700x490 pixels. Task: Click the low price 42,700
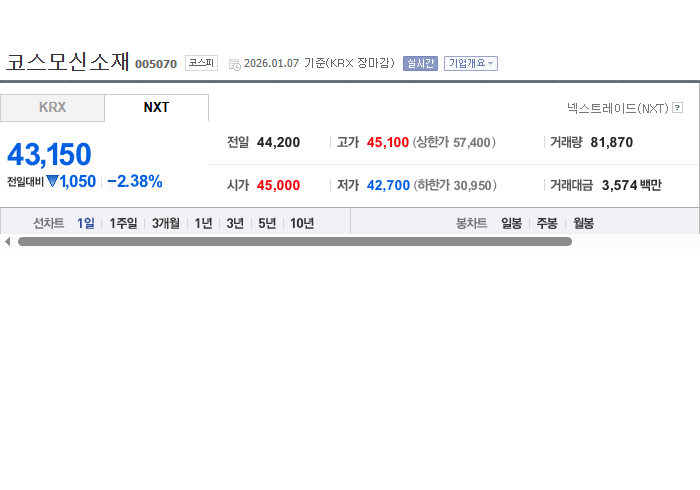[x=388, y=185]
